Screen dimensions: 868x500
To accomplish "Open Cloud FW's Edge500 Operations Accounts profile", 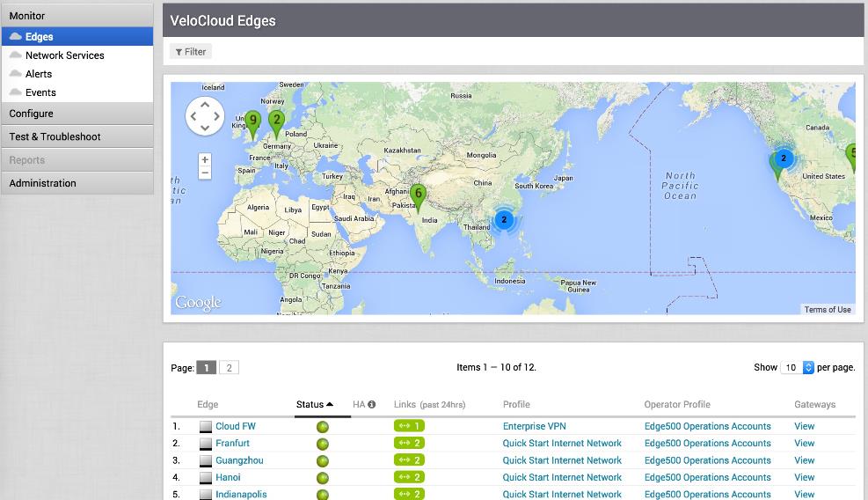I will coord(707,426).
